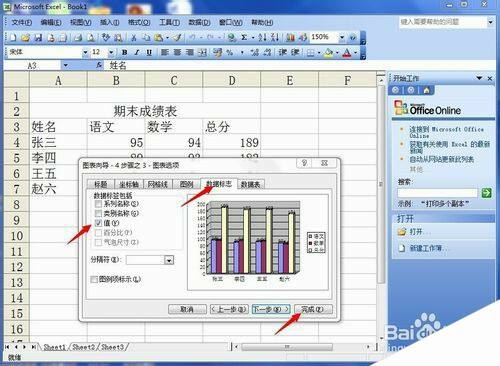Image resolution: width=500 pixels, height=366 pixels.
Task: Open the font size 12 dropdown arrow
Action: tap(111, 52)
